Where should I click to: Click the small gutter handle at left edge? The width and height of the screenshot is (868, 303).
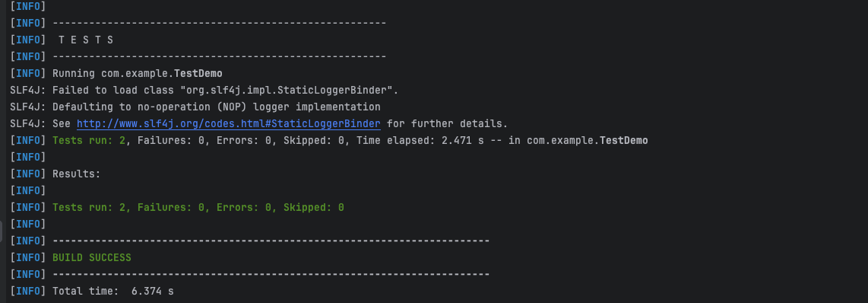pos(1,231)
